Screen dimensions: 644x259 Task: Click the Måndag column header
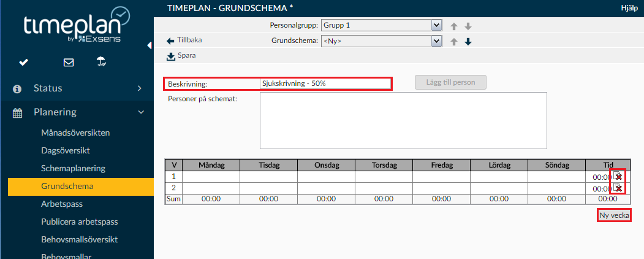tap(211, 165)
